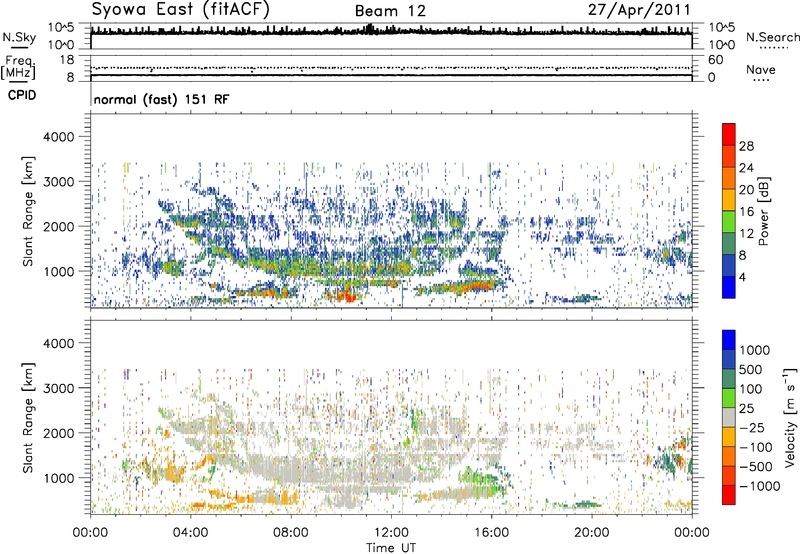This screenshot has width=800, height=554.
Task: Select the yellow 16–20 dB Power color segment
Action: tap(729, 199)
